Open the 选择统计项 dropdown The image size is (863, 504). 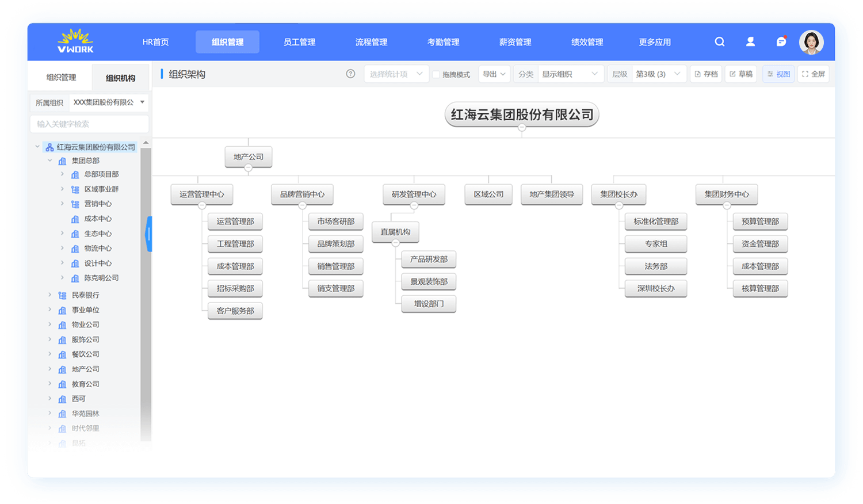(x=396, y=74)
